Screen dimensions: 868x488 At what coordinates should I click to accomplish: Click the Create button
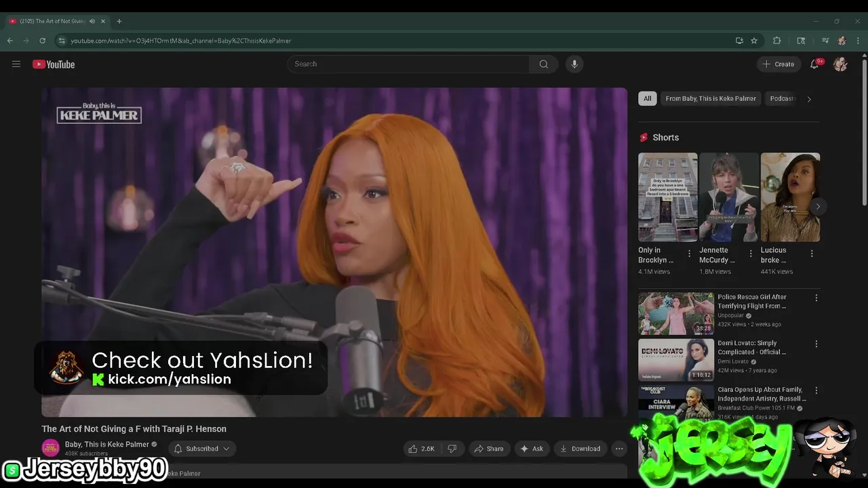[x=778, y=64]
